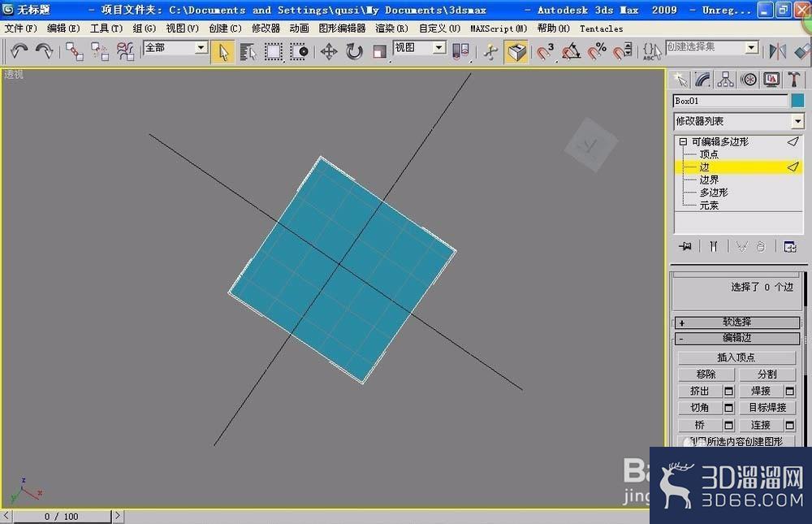
Task: Open Configure Modifier Sets icon
Action: point(790,246)
